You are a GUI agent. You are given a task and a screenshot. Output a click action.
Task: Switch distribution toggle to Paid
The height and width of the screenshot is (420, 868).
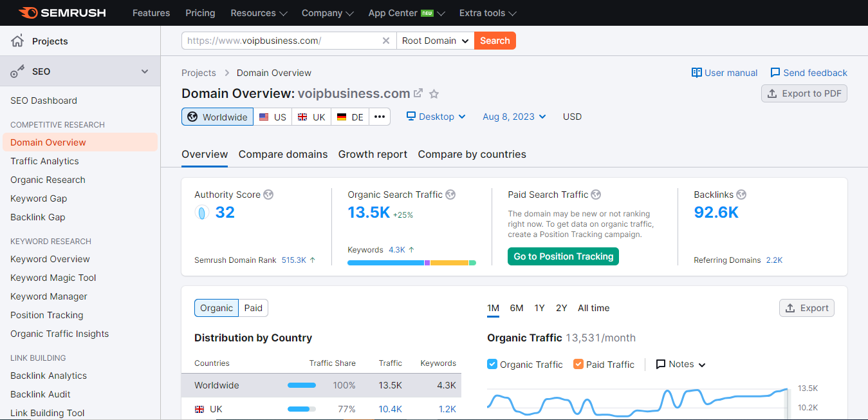[x=254, y=308]
